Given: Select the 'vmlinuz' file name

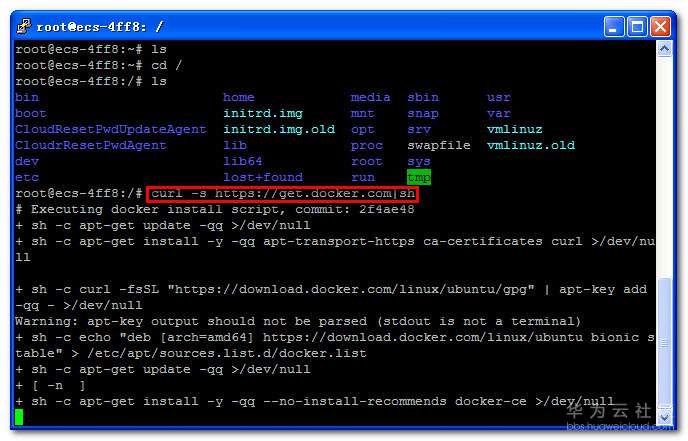Looking at the screenshot, I should pyautogui.click(x=515, y=129).
